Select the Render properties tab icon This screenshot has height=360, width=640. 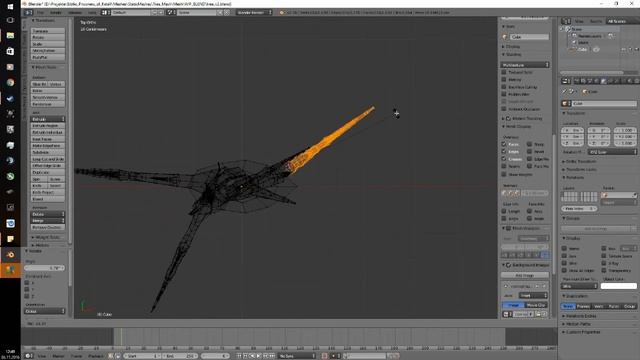point(576,81)
